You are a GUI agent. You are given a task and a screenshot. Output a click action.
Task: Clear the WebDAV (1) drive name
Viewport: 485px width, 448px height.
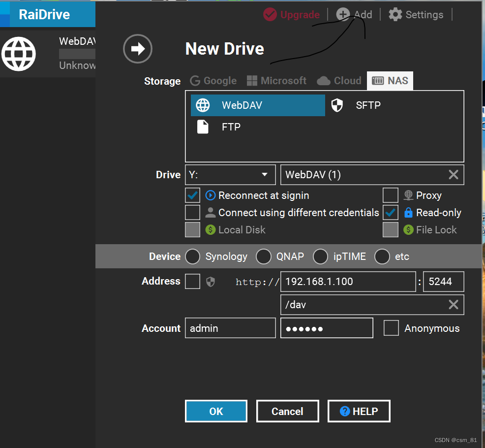(x=453, y=175)
